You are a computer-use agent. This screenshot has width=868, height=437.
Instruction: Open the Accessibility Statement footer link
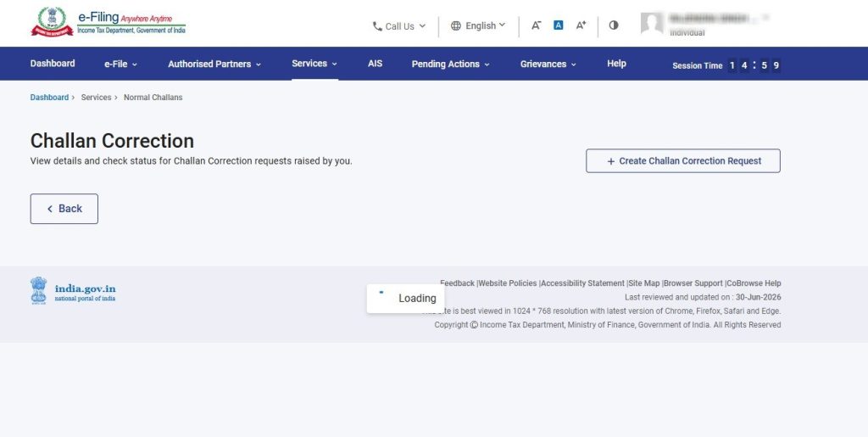coord(582,283)
